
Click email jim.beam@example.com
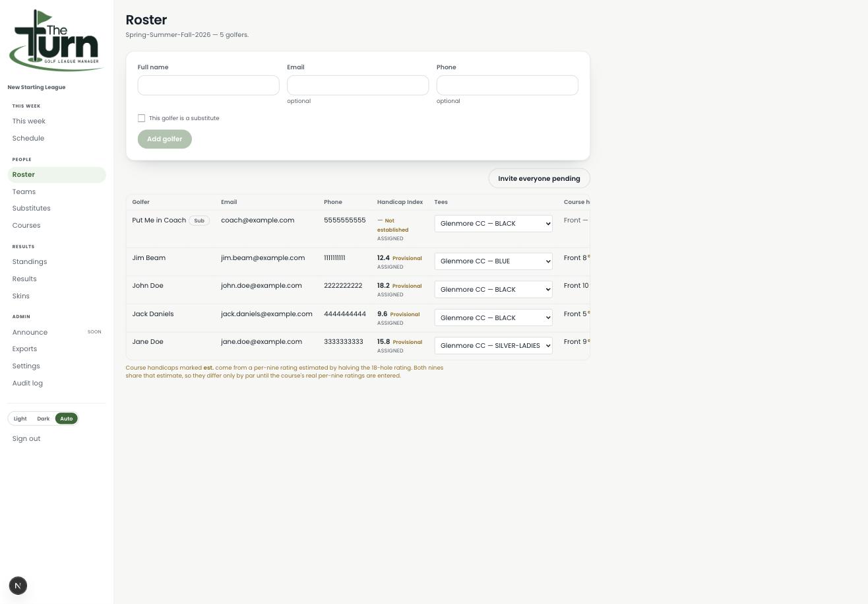(263, 258)
